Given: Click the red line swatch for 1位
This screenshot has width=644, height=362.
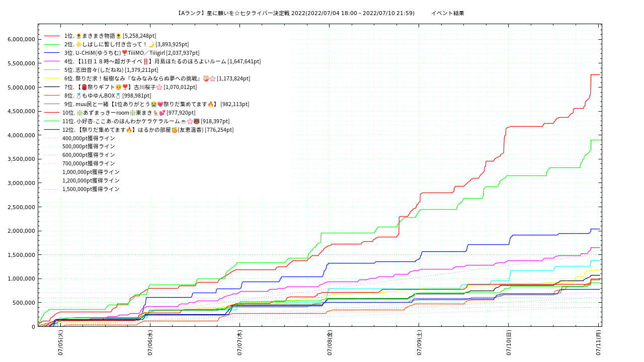Looking at the screenshot, I should (x=52, y=36).
